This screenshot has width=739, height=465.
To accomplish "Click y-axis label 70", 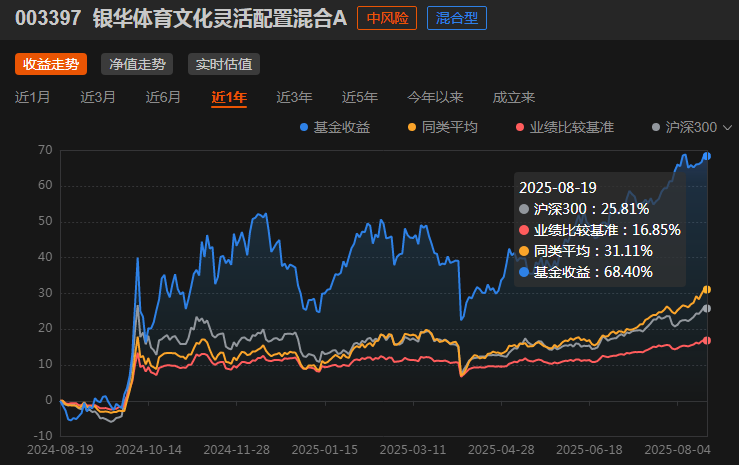I will 45,150.
